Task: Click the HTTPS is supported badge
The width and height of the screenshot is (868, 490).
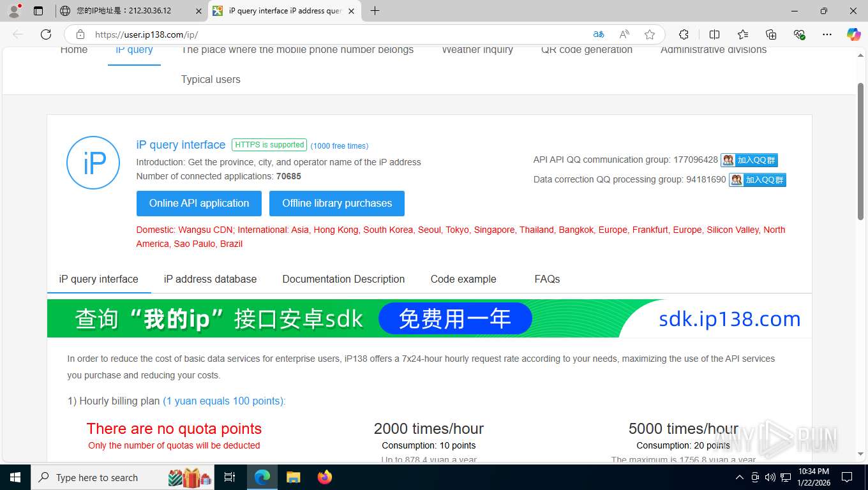Action: pos(269,145)
